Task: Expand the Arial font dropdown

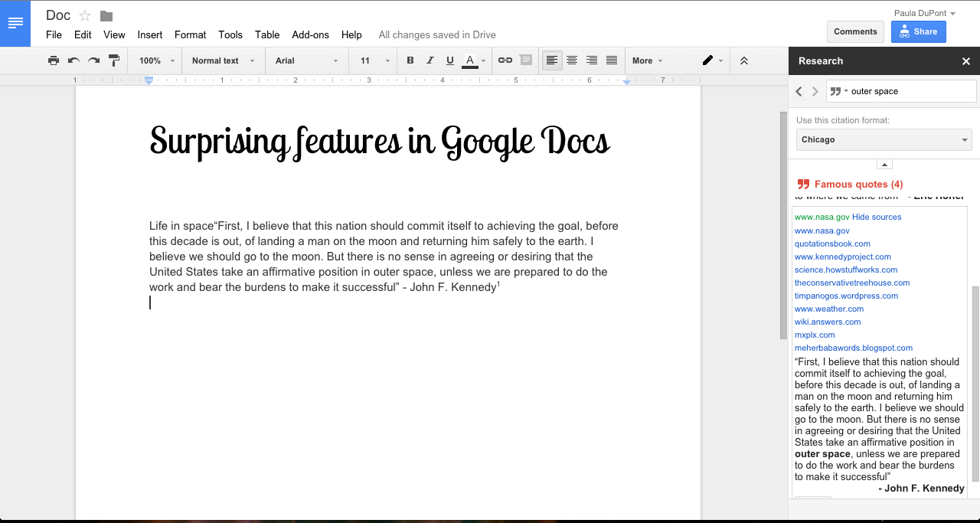Action: [x=306, y=60]
